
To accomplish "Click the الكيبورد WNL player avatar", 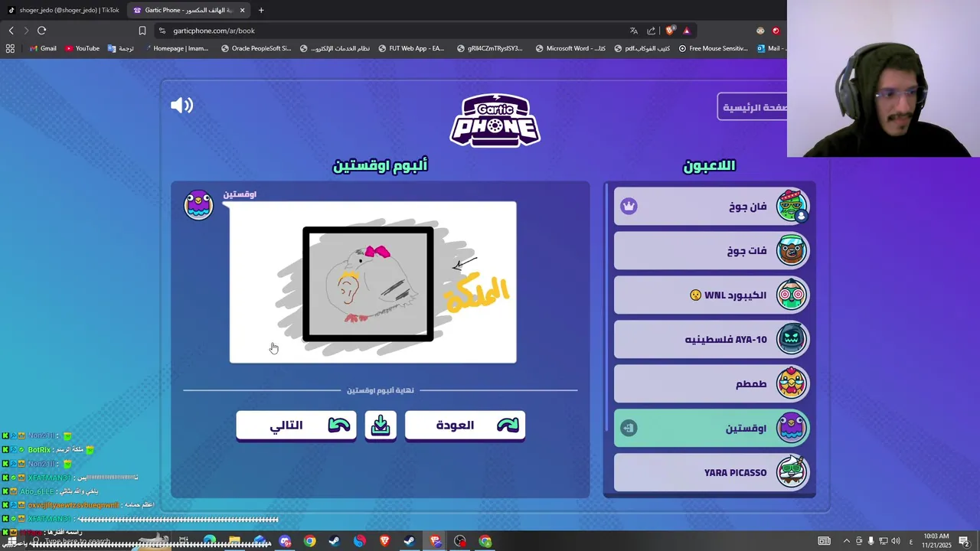I will (792, 295).
